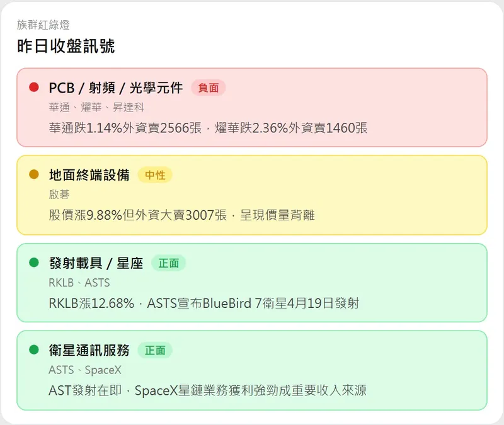
Task: Select the 啟碁 stock name
Action: (59, 194)
